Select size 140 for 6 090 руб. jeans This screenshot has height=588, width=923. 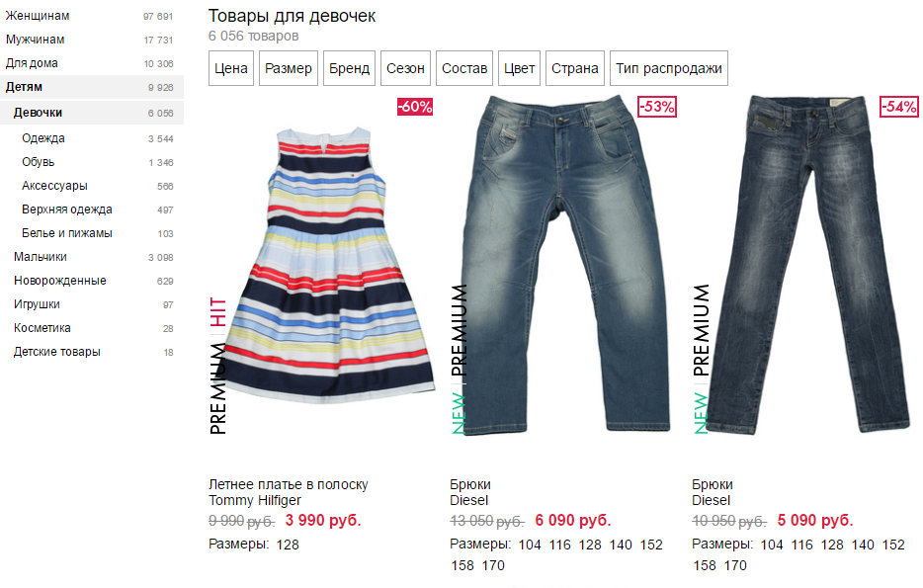[621, 546]
